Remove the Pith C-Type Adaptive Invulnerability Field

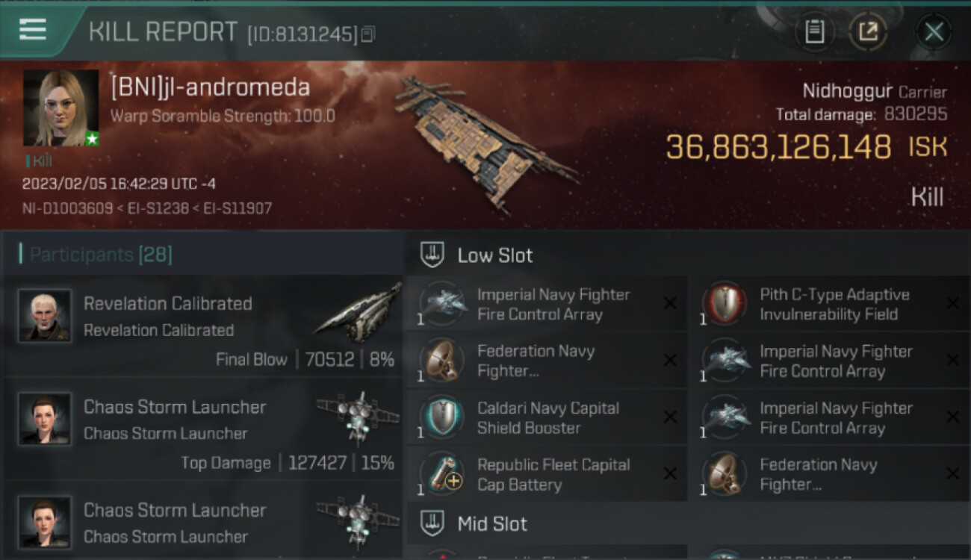pyautogui.click(x=952, y=303)
